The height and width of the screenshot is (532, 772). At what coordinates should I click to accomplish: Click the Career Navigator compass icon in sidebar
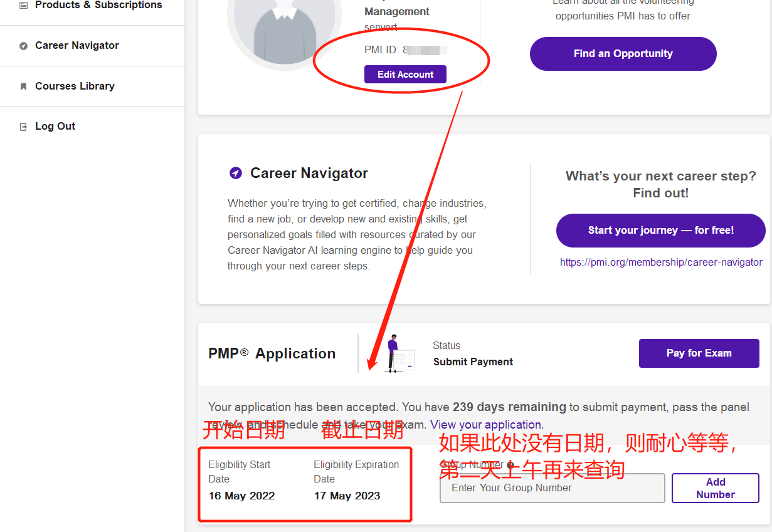(x=24, y=46)
